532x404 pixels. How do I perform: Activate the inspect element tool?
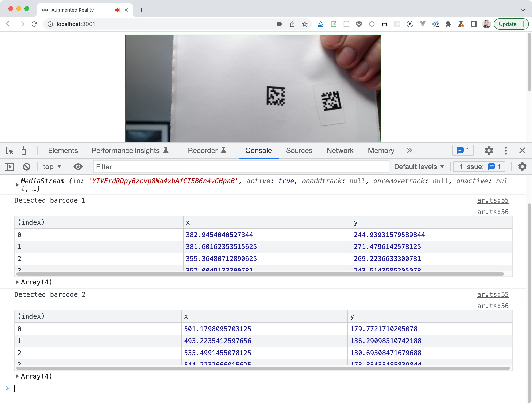10,151
